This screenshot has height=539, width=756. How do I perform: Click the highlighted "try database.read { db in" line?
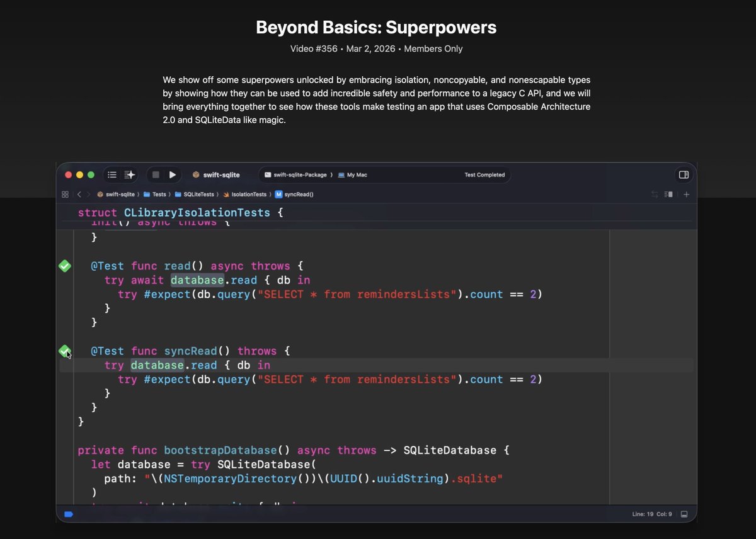[187, 365]
